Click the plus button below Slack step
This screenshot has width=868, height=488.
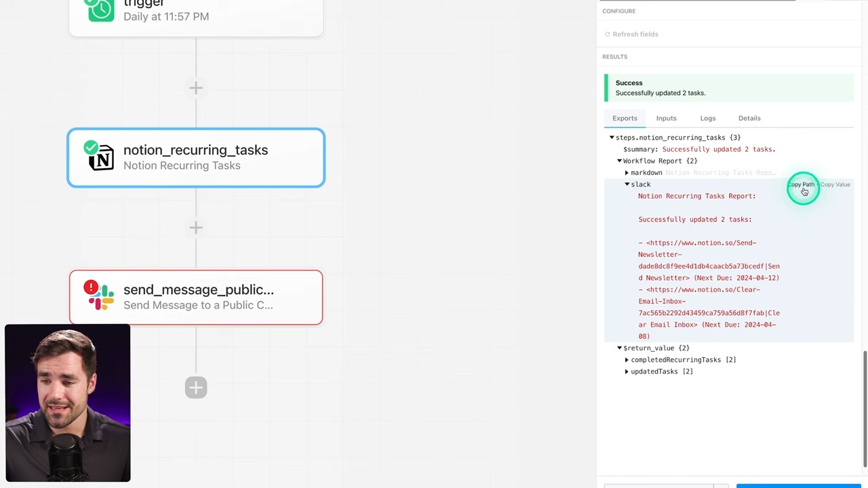196,388
